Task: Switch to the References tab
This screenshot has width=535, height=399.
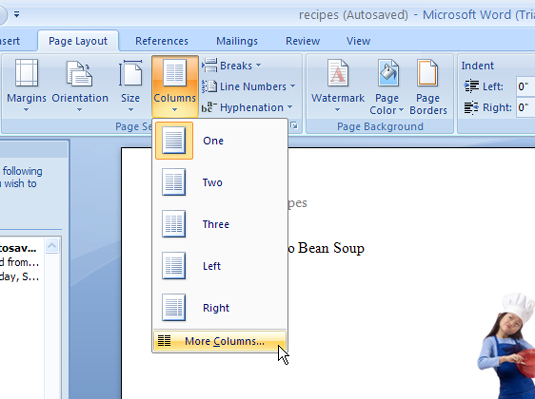Action: tap(161, 41)
